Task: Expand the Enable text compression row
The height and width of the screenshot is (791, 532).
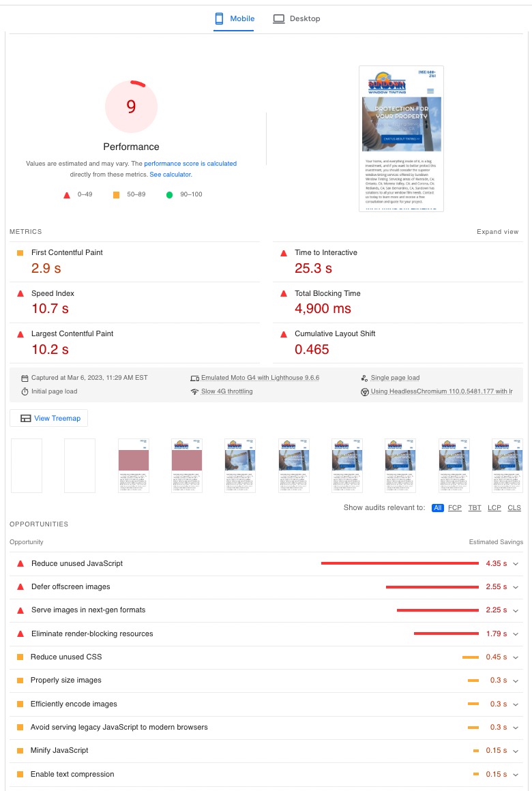Action: click(516, 775)
